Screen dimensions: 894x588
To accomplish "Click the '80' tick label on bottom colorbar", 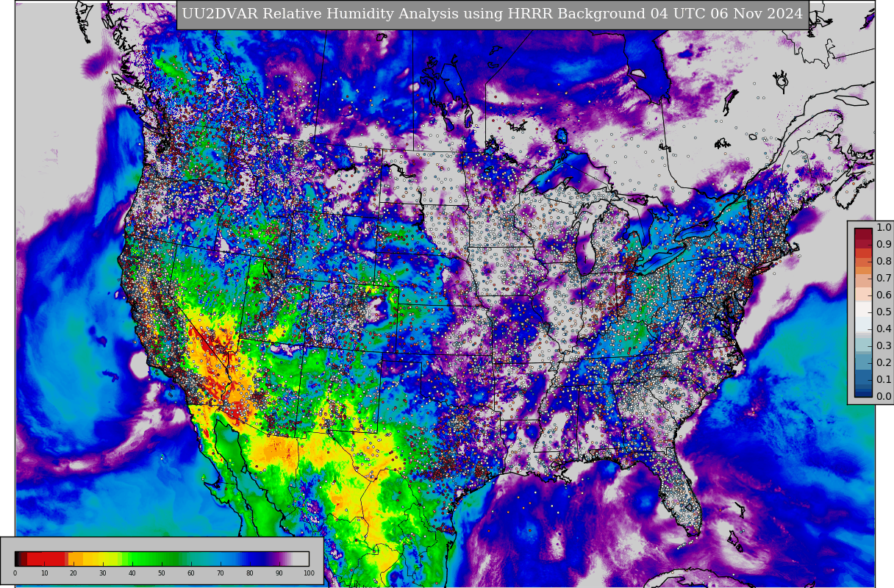I will tap(250, 573).
